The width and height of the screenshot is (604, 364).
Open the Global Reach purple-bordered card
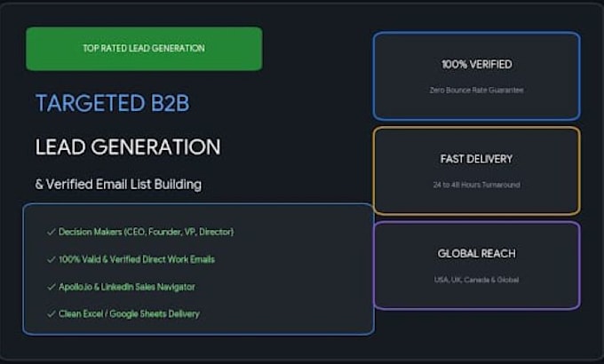pyautogui.click(x=476, y=265)
